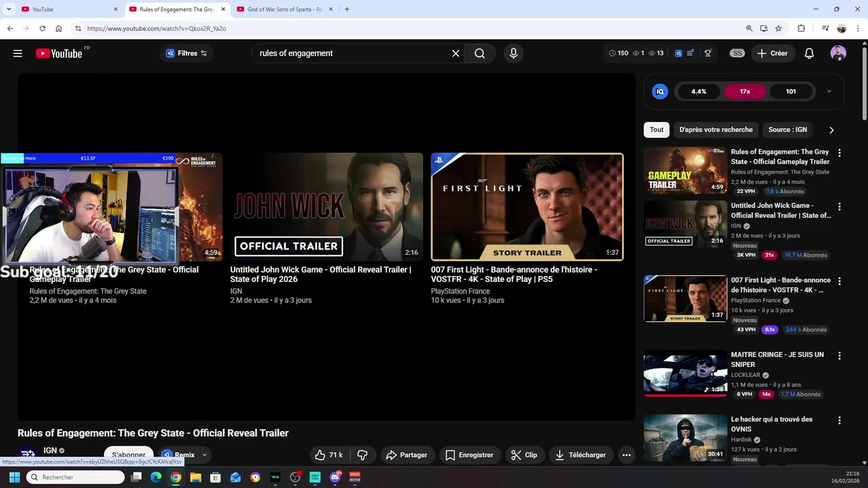Open Discord from the taskbar
Screen dimensions: 868x488
(x=335, y=477)
